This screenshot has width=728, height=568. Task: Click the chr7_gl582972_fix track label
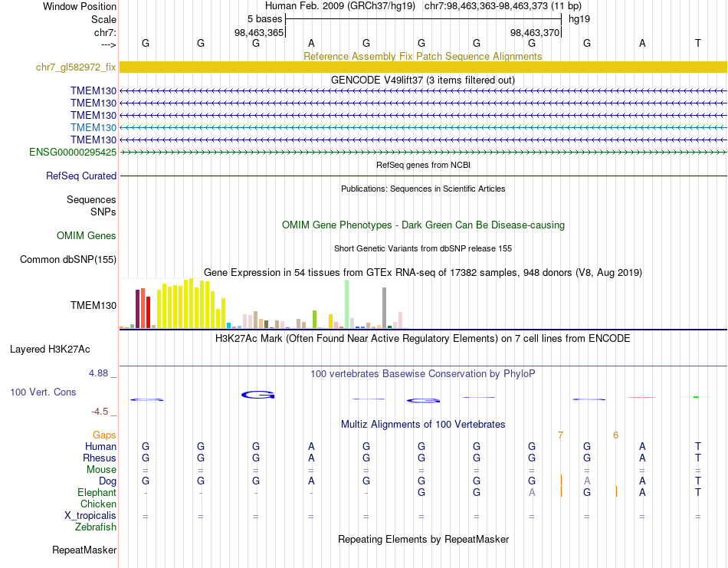pyautogui.click(x=76, y=67)
